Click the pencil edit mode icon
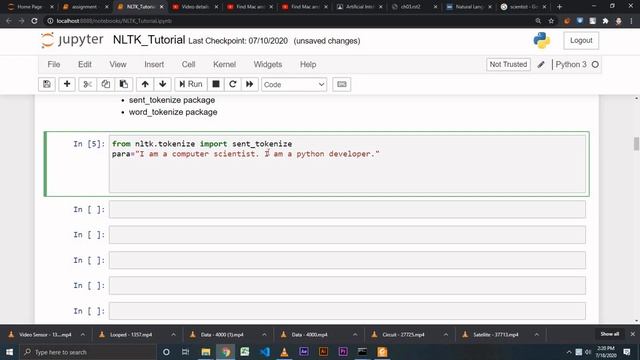This screenshot has height=360, width=640. coord(541,64)
